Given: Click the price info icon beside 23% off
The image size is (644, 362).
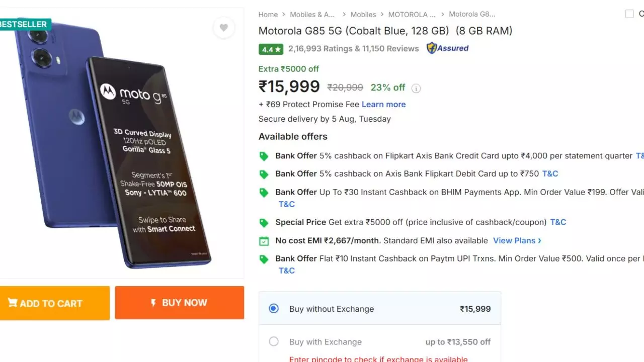Looking at the screenshot, I should [x=416, y=88].
